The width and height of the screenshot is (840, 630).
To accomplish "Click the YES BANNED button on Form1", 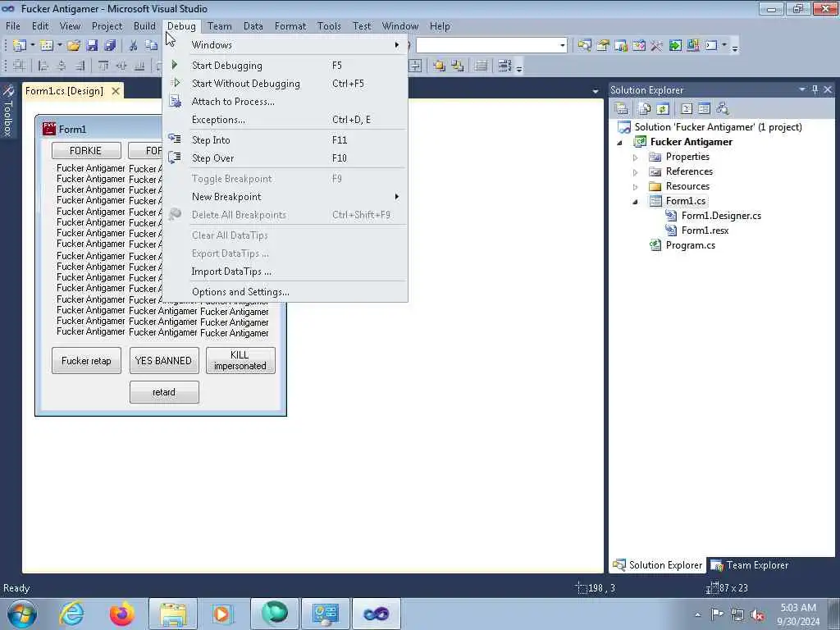I will pos(164,361).
